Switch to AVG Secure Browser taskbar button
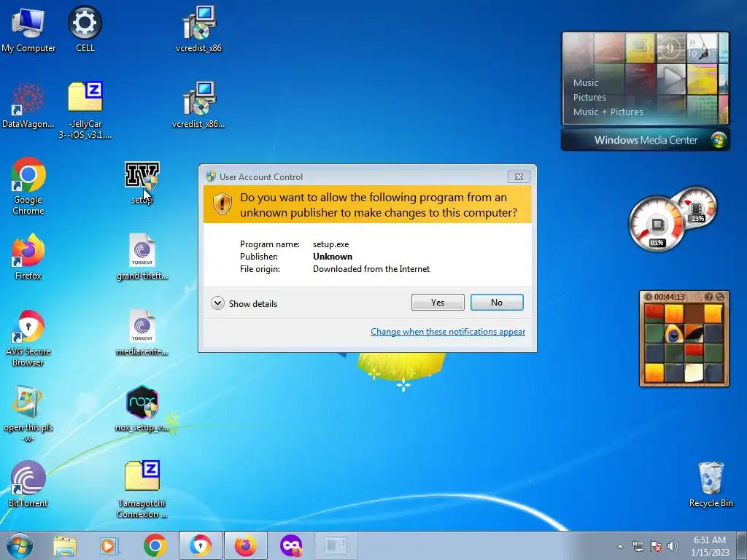The image size is (747, 560). pos(200,545)
